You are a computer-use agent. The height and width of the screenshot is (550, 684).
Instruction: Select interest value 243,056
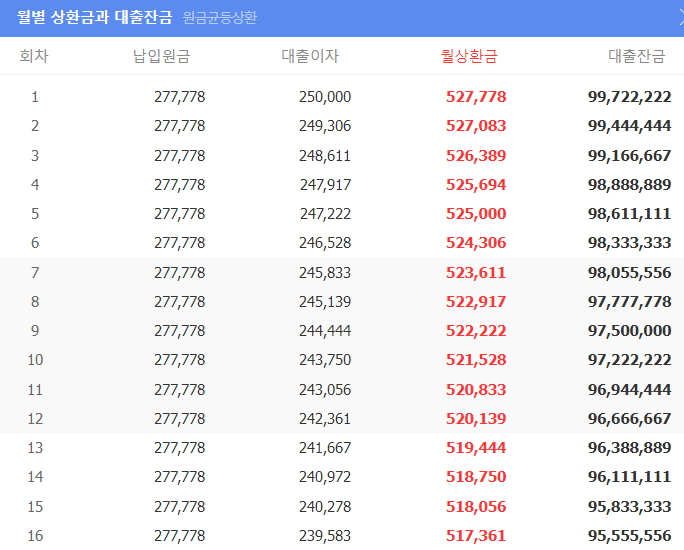[x=325, y=390]
